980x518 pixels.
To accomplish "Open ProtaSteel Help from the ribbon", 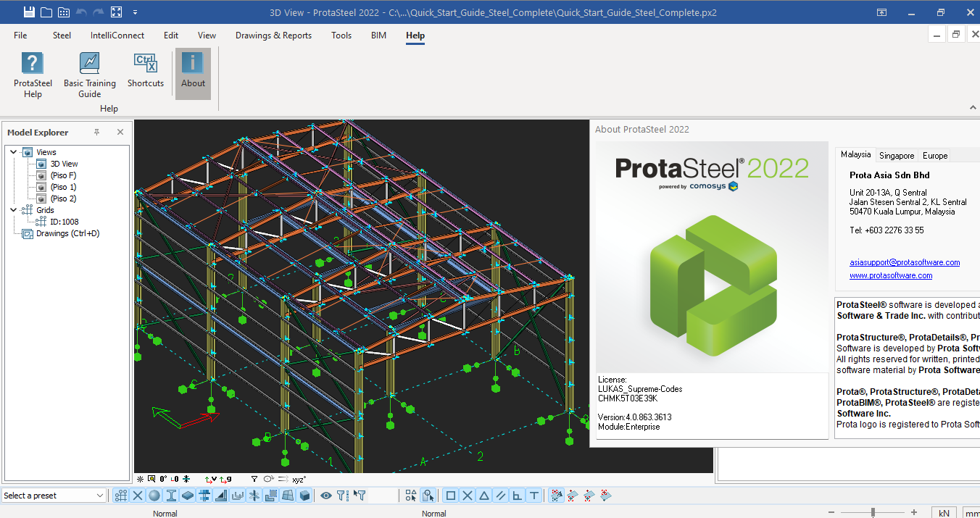I will (x=33, y=72).
